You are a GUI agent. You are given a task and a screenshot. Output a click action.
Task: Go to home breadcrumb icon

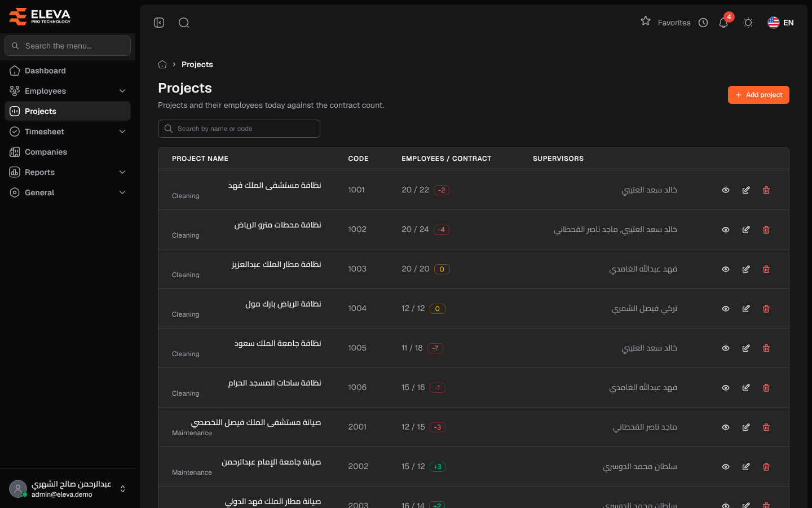pos(162,64)
